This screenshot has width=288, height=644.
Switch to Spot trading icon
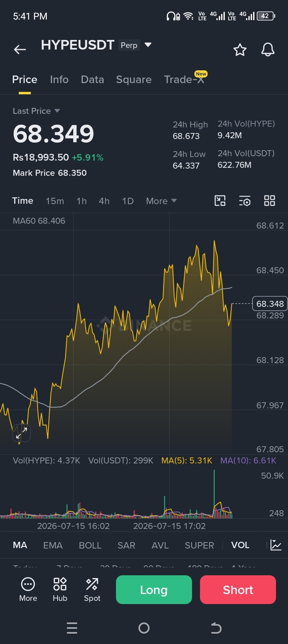coord(92,590)
